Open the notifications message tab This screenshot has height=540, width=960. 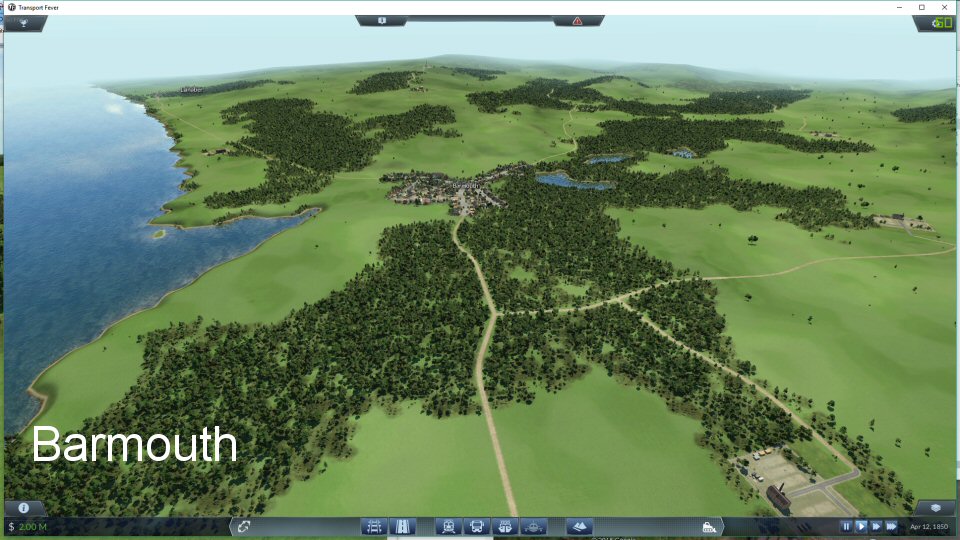click(382, 21)
